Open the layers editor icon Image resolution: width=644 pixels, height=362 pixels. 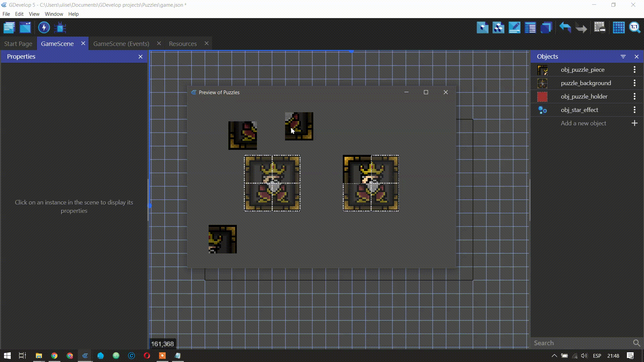click(x=546, y=27)
